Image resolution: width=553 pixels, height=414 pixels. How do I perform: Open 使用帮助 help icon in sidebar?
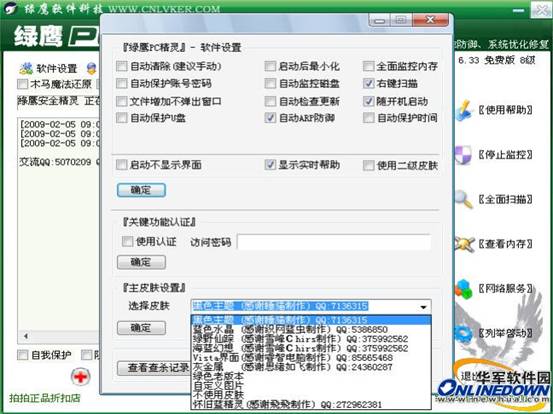point(464,110)
